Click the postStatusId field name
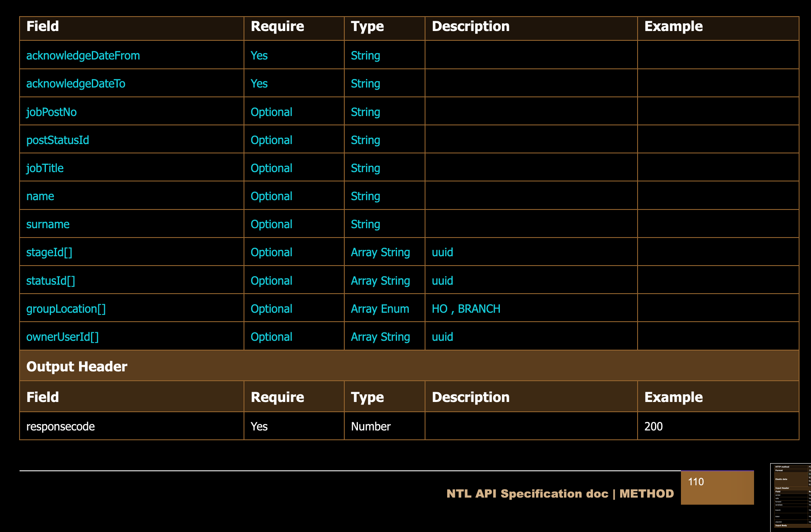 [58, 140]
